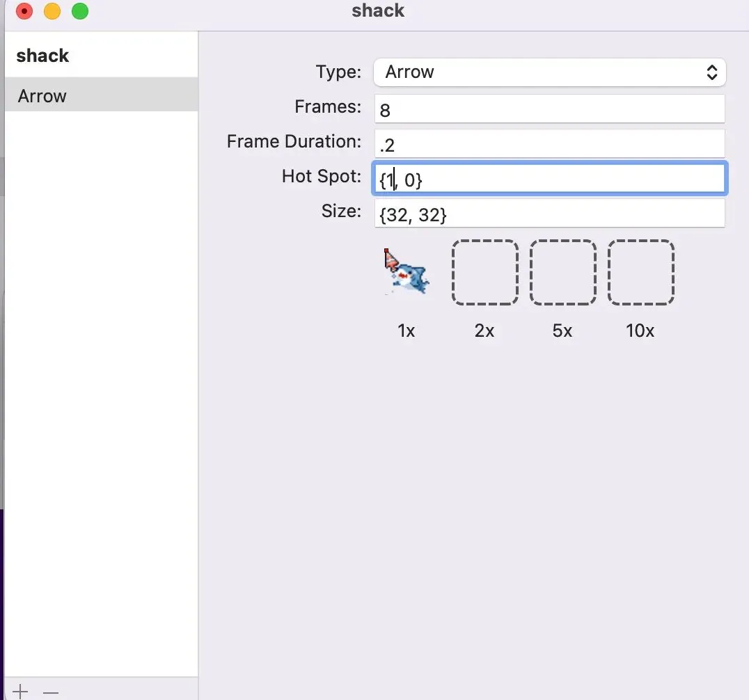The image size is (749, 700).
Task: Maximize the shack window with green button
Action: coord(80,11)
